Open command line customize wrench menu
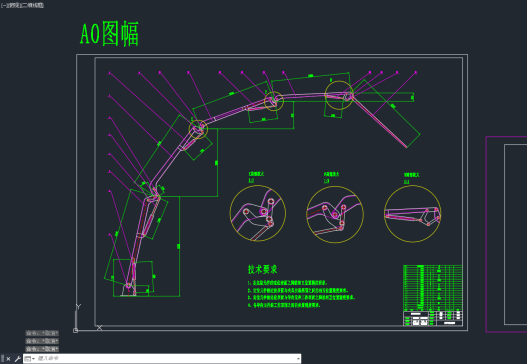The height and width of the screenshot is (364, 527). 17,359
